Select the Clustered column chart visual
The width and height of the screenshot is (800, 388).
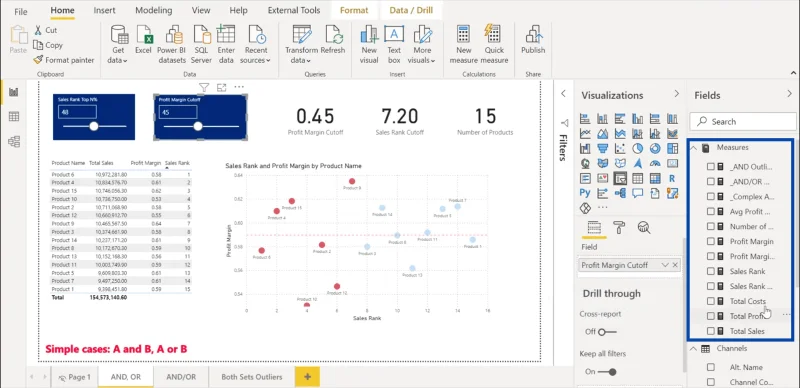pyautogui.click(x=638, y=119)
